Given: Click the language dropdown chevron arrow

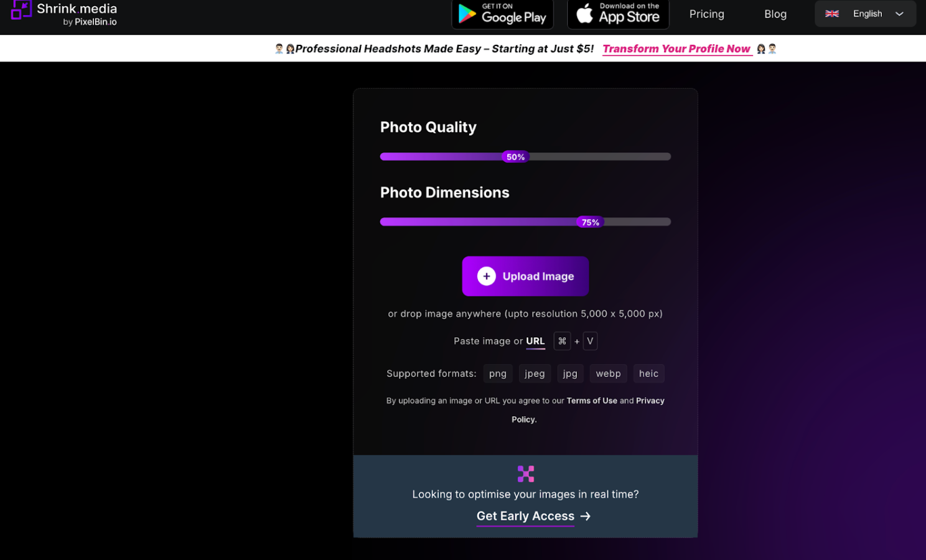Looking at the screenshot, I should click(x=899, y=14).
